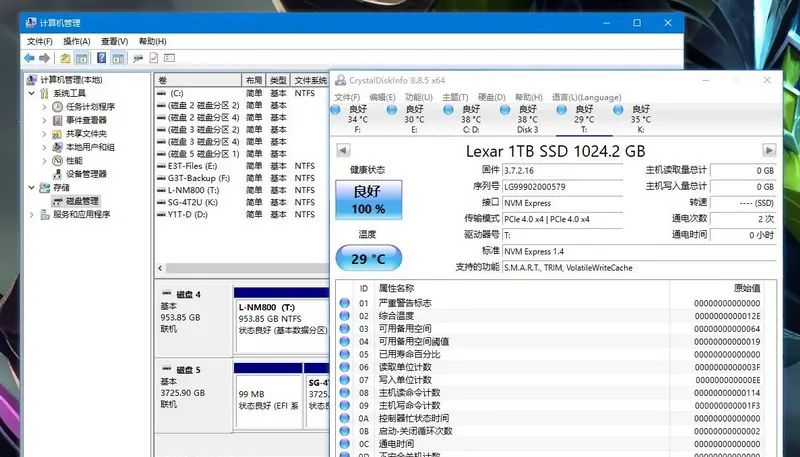Click the 共享文件夹 icon
The image size is (800, 457).
click(x=58, y=134)
